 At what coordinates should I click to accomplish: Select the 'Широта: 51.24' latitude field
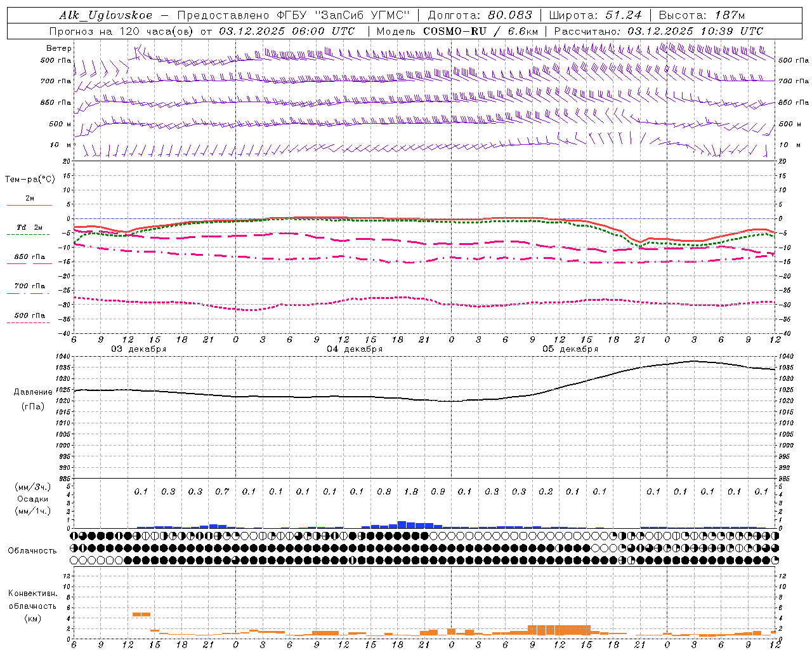[x=595, y=15]
